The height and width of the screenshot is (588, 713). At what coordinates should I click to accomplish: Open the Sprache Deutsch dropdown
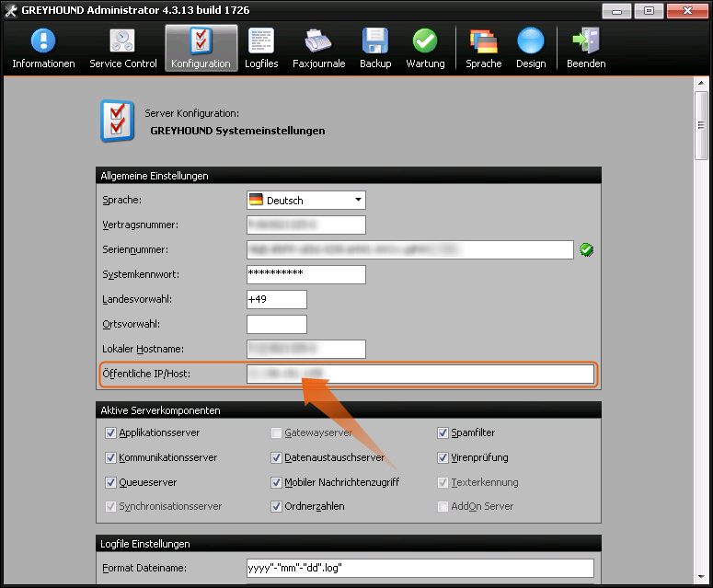[306, 200]
